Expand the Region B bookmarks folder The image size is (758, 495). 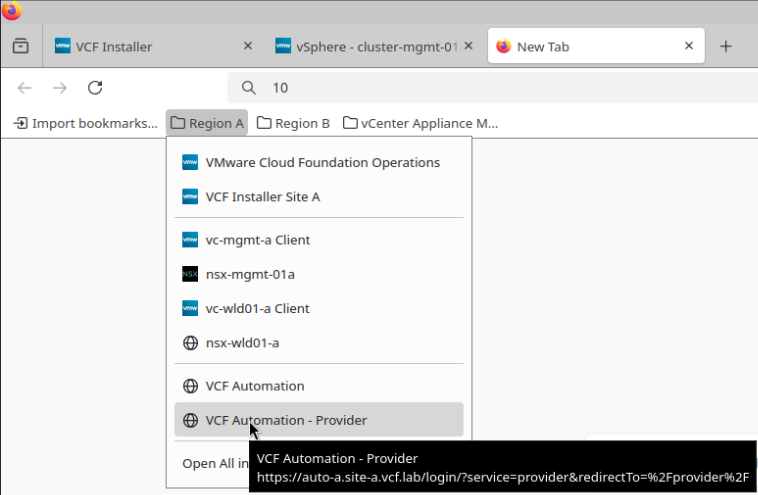click(293, 123)
